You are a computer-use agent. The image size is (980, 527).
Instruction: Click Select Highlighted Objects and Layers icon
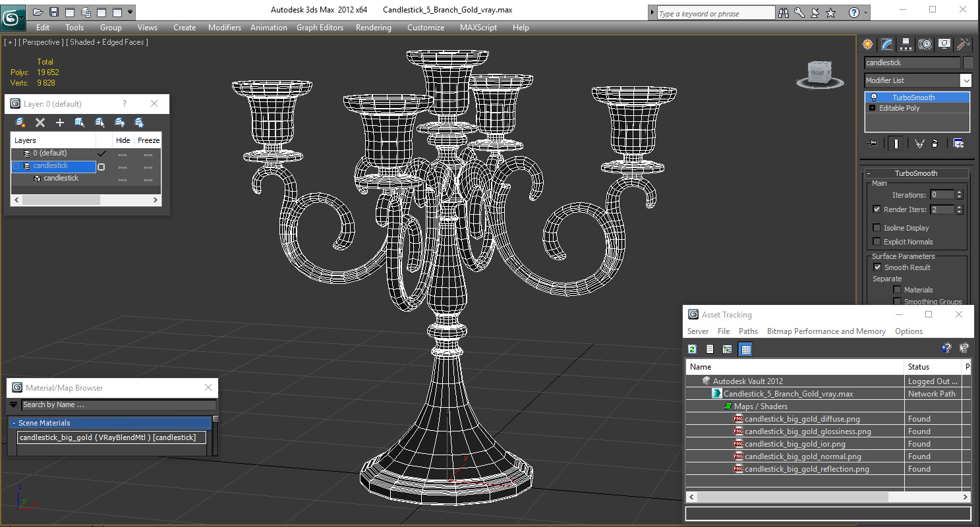pos(80,123)
